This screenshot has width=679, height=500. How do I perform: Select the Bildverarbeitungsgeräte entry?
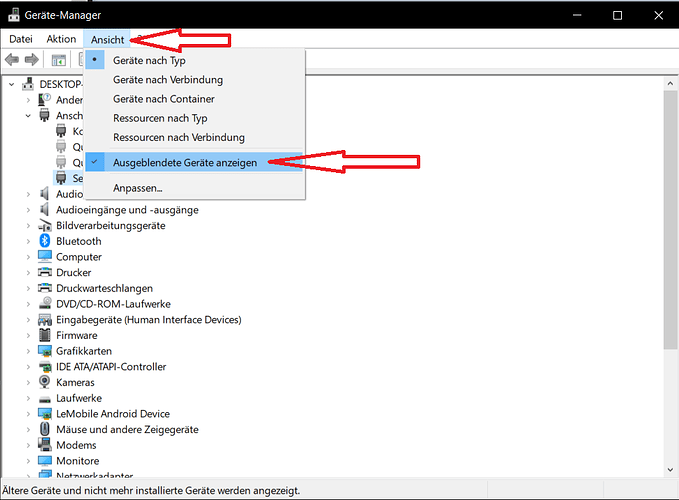pyautogui.click(x=110, y=226)
